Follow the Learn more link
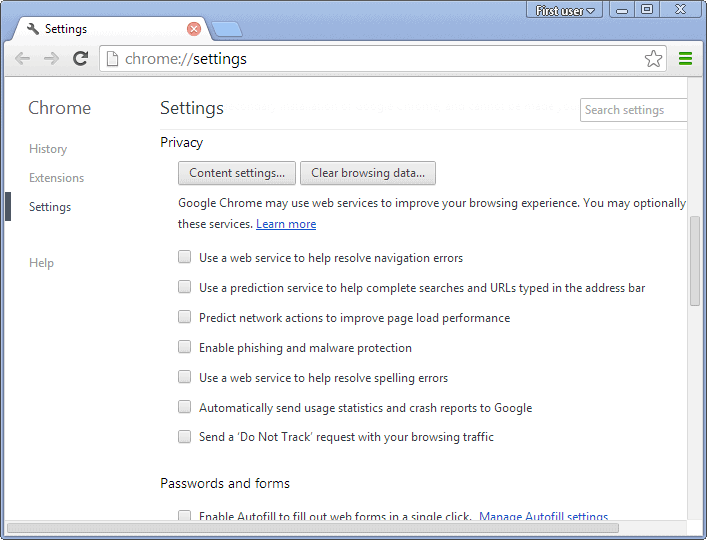Screen dimensions: 707x540 (286, 224)
